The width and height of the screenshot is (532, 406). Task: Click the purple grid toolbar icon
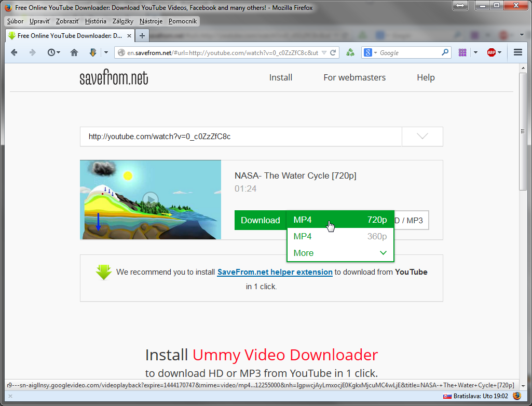pyautogui.click(x=462, y=52)
